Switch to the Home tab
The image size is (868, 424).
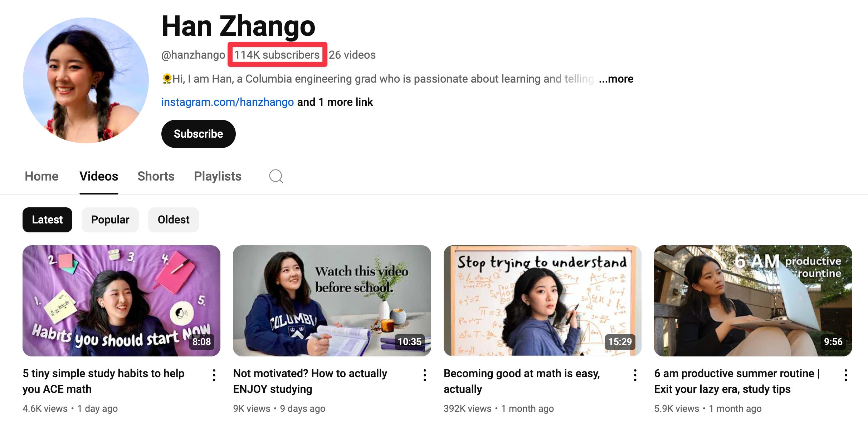point(42,176)
